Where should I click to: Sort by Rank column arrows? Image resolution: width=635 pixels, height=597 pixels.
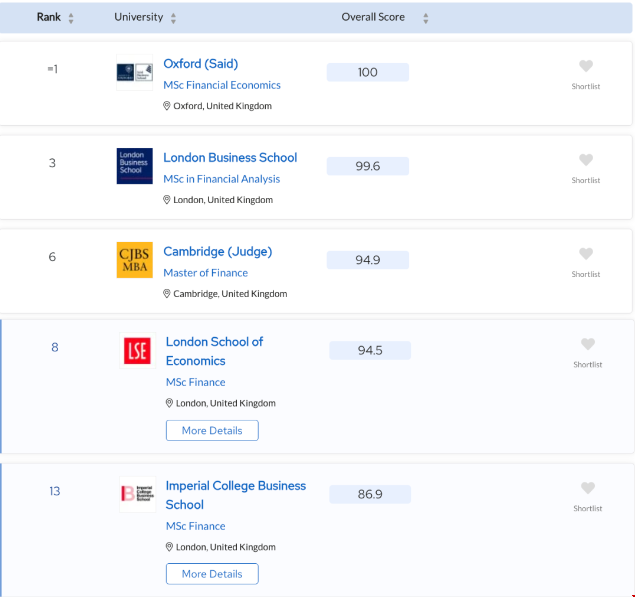[x=71, y=18]
